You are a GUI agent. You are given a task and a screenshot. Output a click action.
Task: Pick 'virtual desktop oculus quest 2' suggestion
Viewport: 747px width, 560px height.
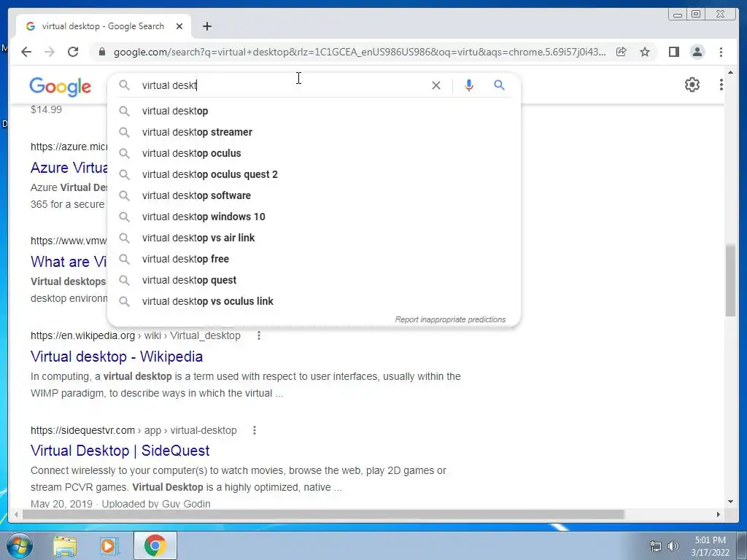(x=314, y=174)
